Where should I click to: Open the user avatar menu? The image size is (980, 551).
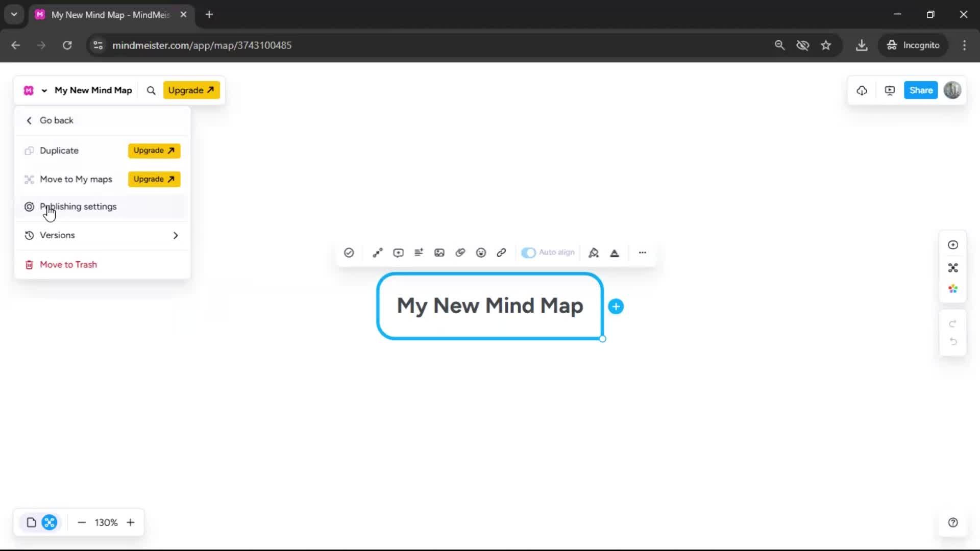click(952, 90)
